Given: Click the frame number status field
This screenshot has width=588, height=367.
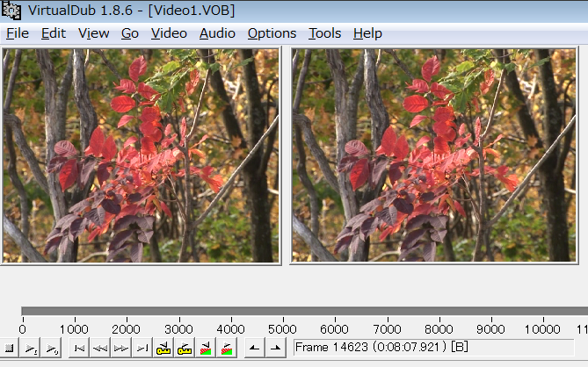Looking at the screenshot, I should pos(433,347).
